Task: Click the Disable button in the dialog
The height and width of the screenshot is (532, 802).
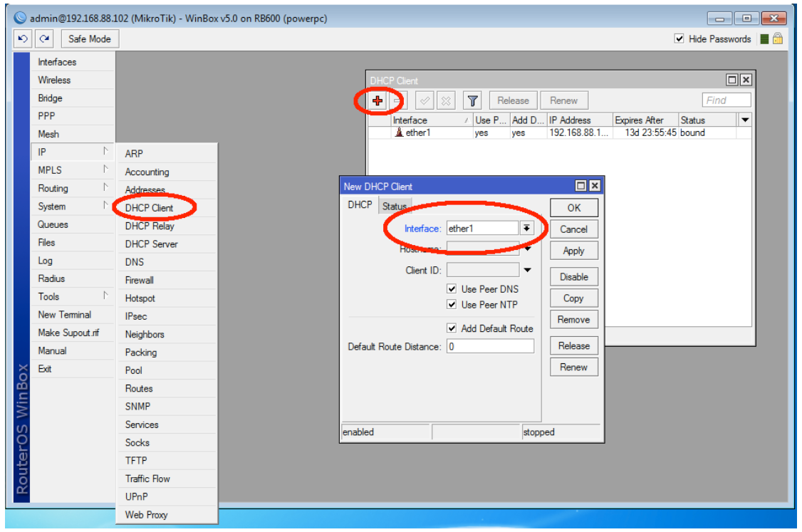Action: pyautogui.click(x=574, y=277)
